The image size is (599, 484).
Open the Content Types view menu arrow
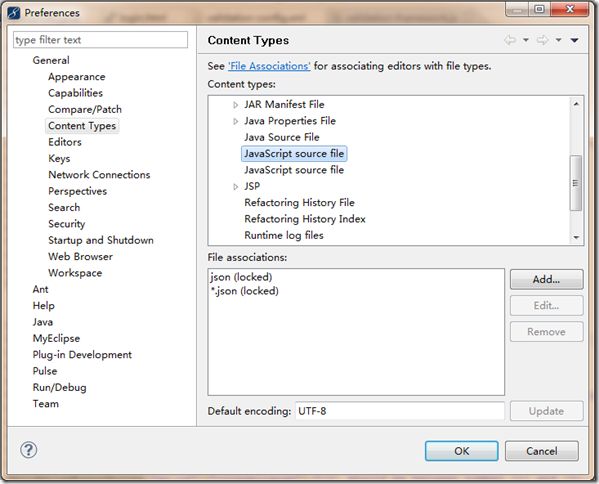pos(574,40)
